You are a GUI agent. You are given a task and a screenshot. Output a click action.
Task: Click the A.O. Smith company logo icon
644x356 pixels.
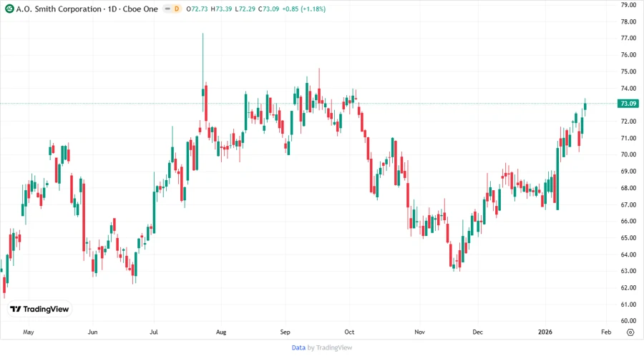9,8
